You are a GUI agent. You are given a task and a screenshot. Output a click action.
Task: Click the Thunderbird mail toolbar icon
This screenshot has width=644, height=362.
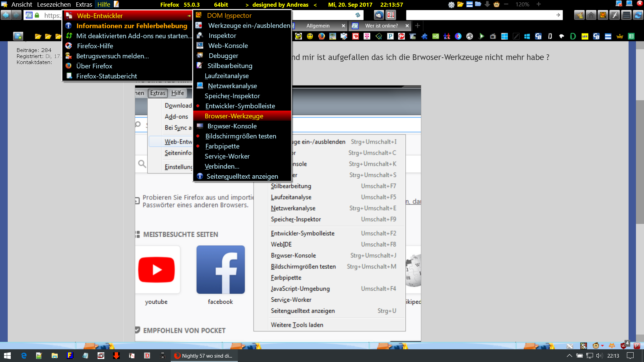379,15
